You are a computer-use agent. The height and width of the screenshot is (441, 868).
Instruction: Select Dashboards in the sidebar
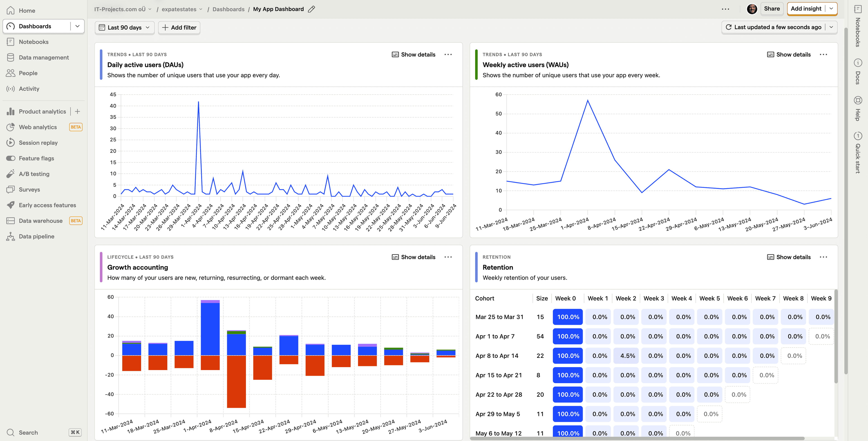35,26
